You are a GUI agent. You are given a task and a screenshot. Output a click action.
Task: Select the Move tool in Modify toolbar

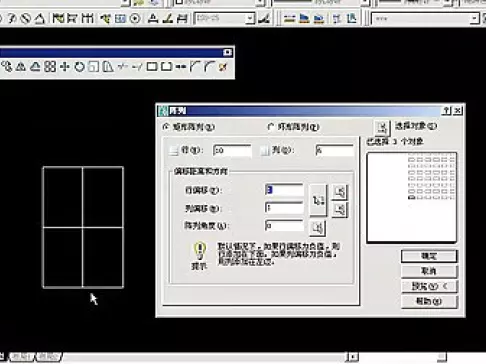coord(65,67)
